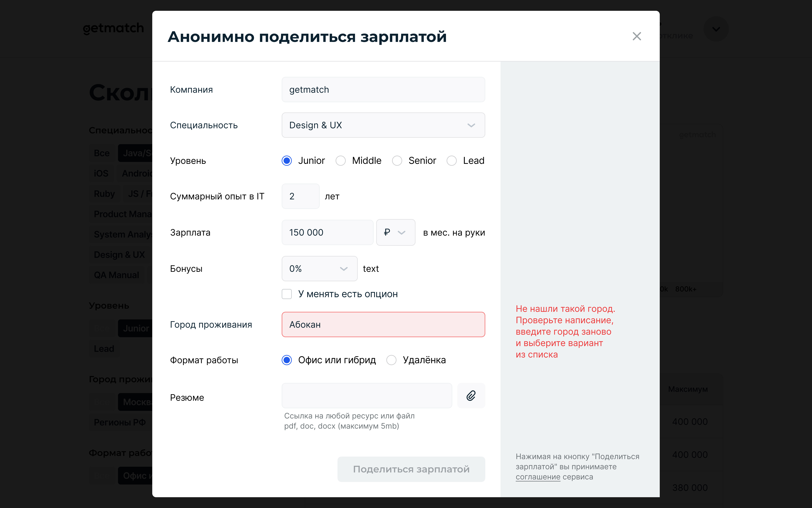Tick the stock option checkbox
This screenshot has width=812, height=508.
pos(287,294)
